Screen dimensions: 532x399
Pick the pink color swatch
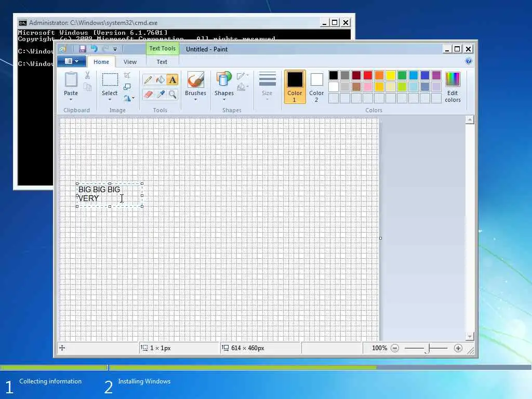368,87
